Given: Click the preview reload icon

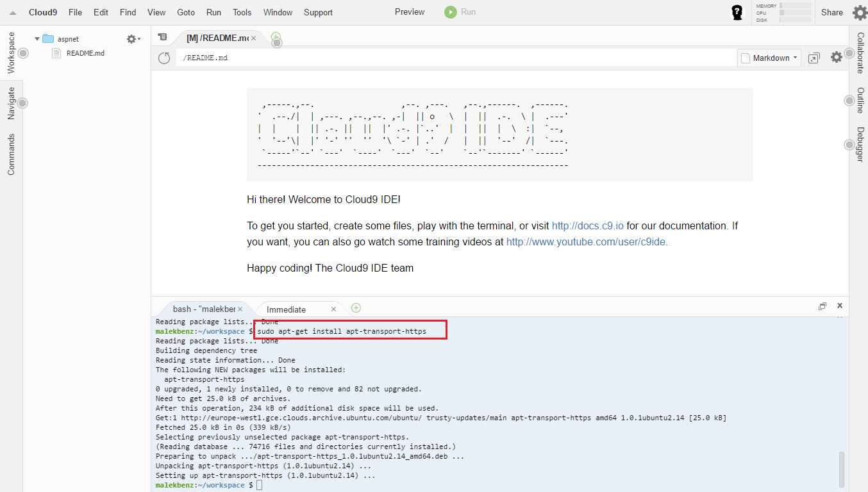Looking at the screenshot, I should coord(164,58).
